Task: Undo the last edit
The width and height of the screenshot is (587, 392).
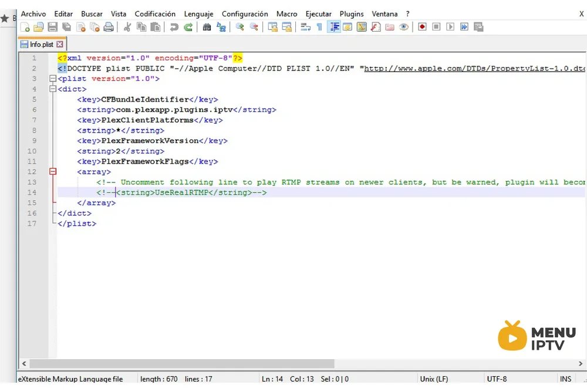Action: 174,27
